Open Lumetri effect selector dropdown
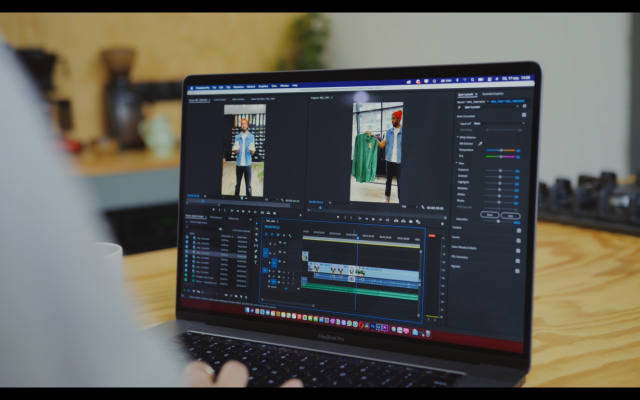The width and height of the screenshot is (640, 400). [x=492, y=107]
